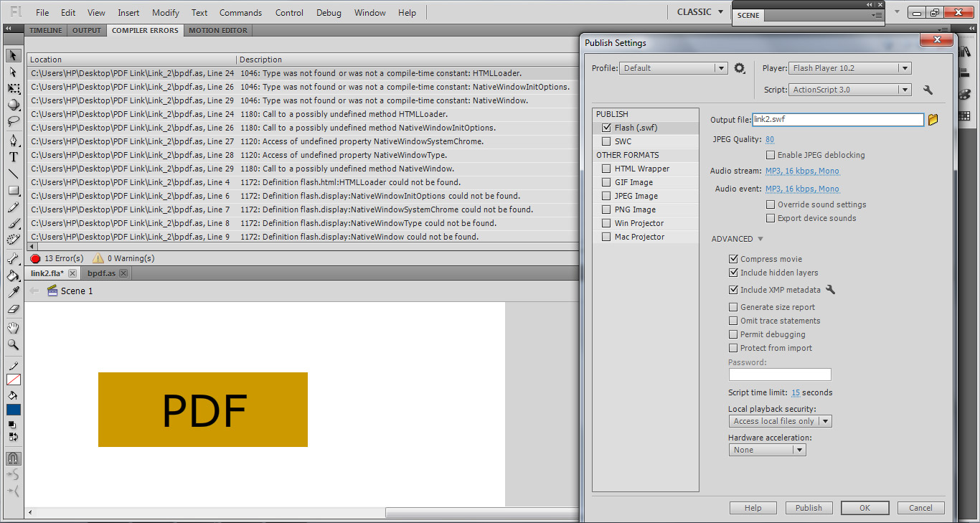Screen dimensions: 980x523
Task: Pick the Paint Bucket tool
Action: (x=13, y=275)
